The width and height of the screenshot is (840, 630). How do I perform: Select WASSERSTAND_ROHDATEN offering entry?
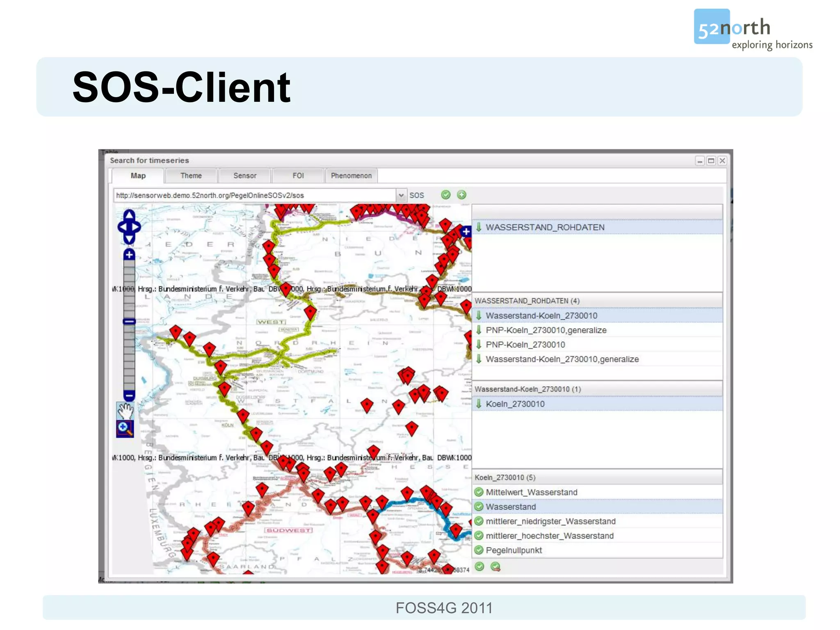[x=545, y=227]
